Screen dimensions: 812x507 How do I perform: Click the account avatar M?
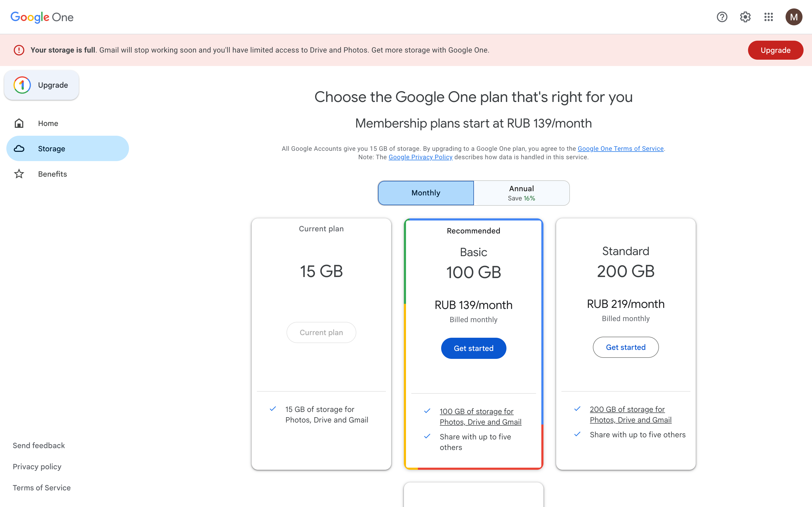(x=793, y=17)
